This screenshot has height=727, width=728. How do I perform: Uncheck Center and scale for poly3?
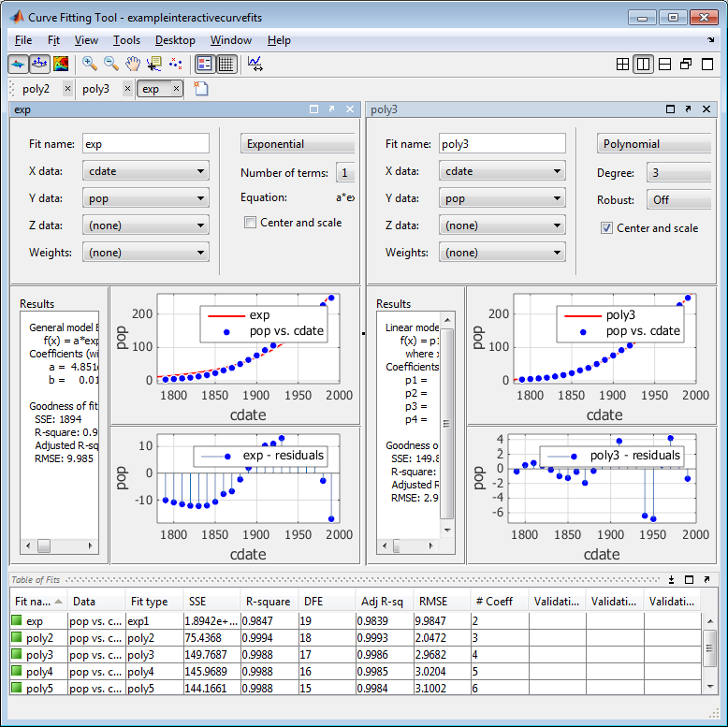(606, 228)
